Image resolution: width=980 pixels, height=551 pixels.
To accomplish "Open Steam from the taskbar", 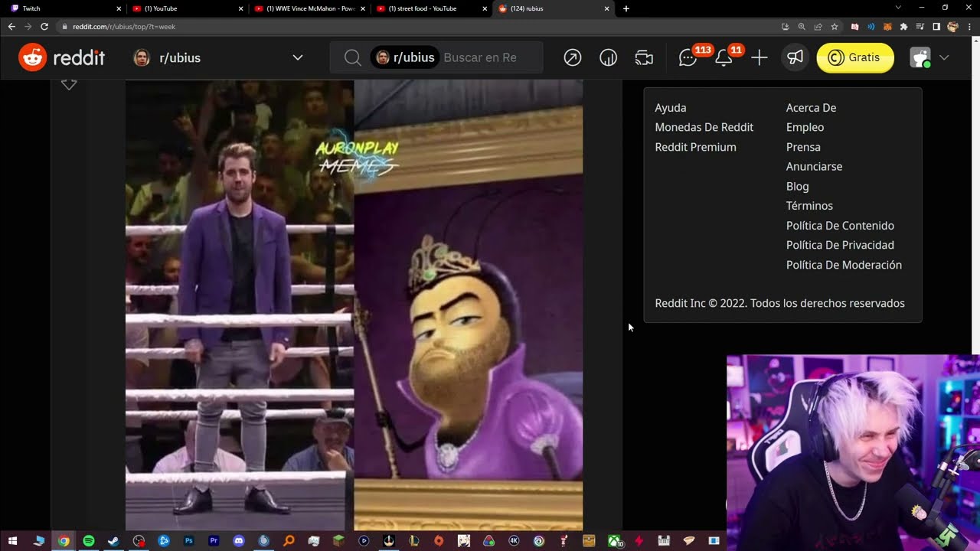I will click(x=113, y=541).
